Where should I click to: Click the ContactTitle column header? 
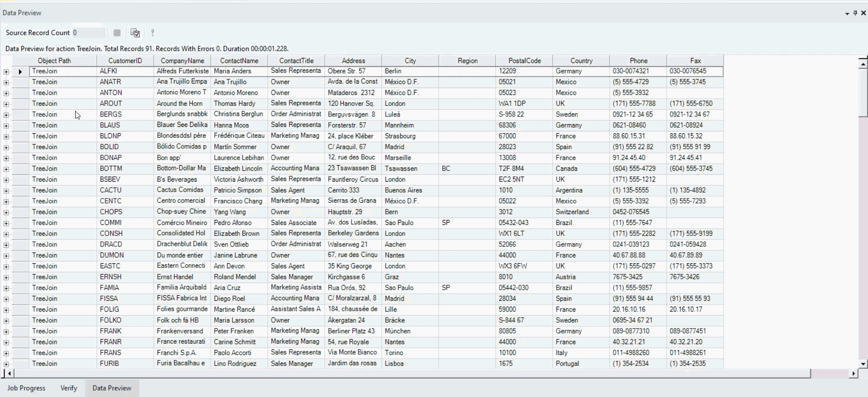pyautogui.click(x=296, y=61)
